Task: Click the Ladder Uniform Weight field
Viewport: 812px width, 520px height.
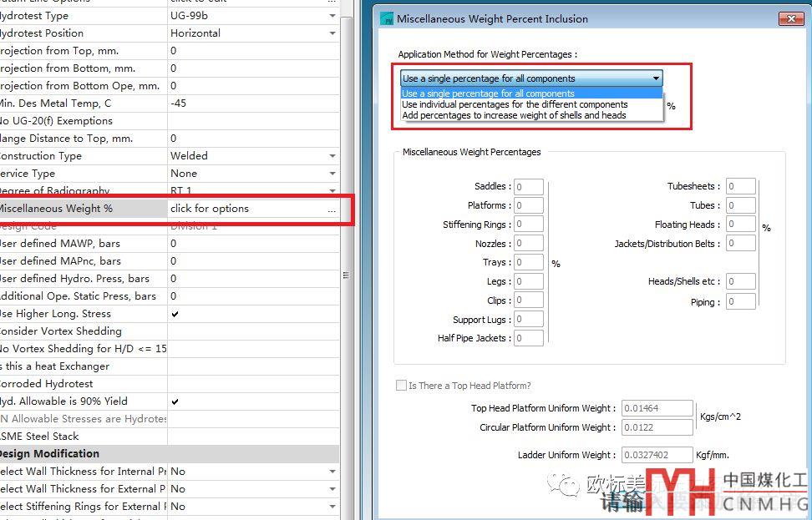Action: pyautogui.click(x=657, y=455)
